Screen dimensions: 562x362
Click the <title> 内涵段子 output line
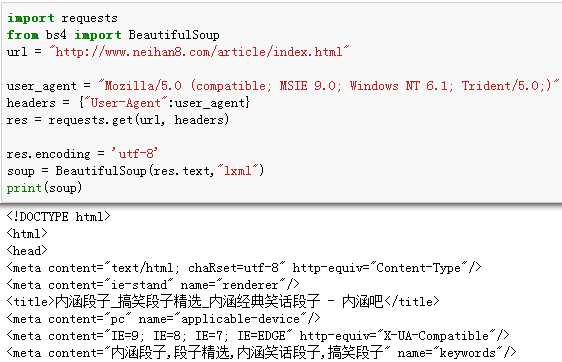[x=223, y=301]
